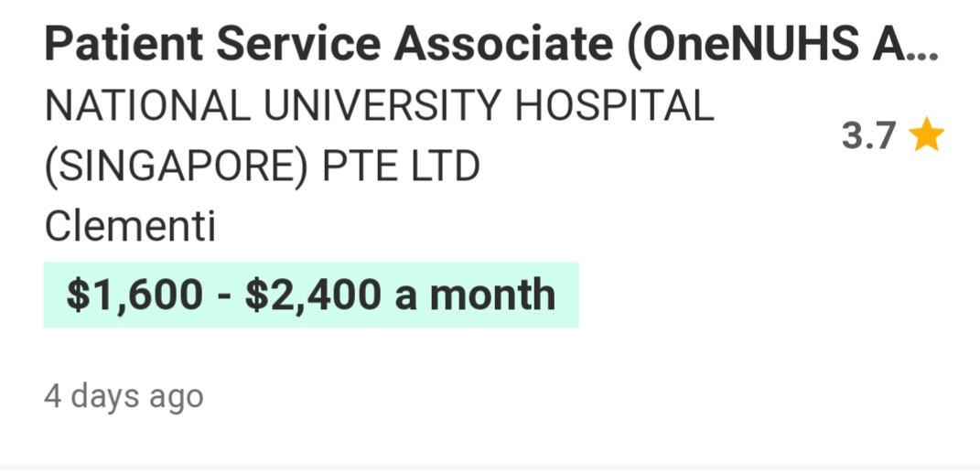
Task: Click the 4 days ago posting date
Action: click(124, 397)
